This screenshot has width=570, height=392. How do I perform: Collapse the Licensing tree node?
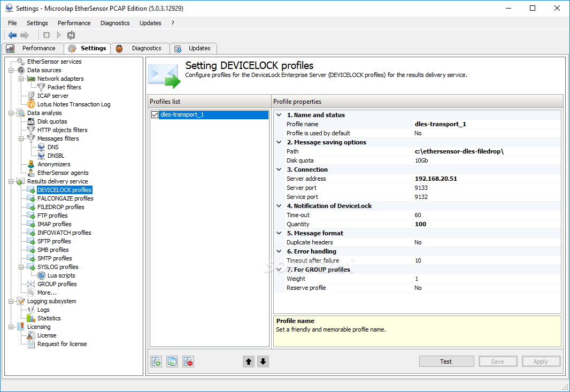click(x=11, y=327)
